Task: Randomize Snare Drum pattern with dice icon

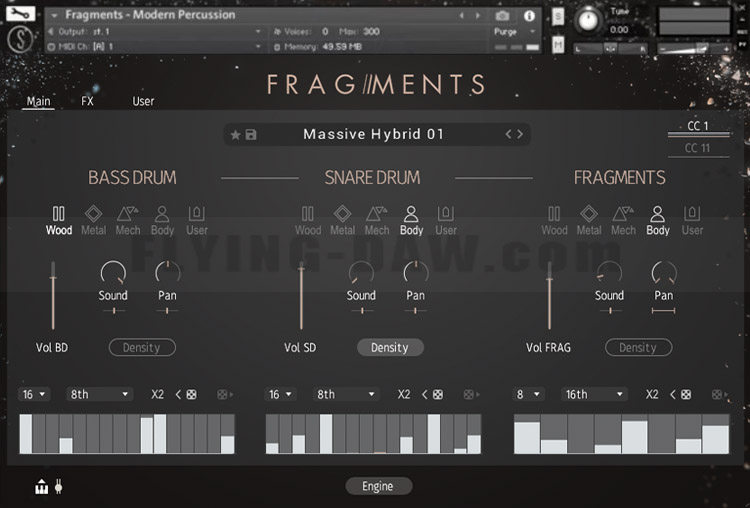Action: (438, 395)
